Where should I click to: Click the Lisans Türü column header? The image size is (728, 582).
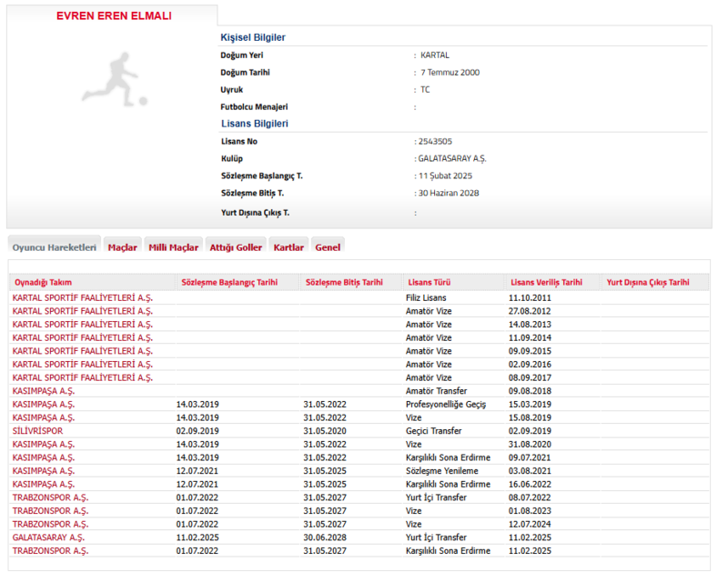430,283
